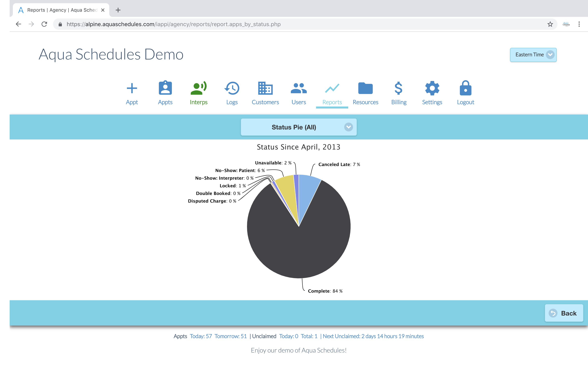Click the Canceled Late: 7 % label
This screenshot has width=588, height=373.
(x=339, y=165)
